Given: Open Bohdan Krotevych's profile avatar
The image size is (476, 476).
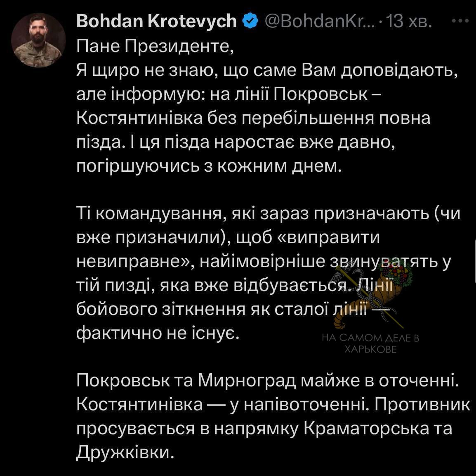Looking at the screenshot, I should pyautogui.click(x=38, y=40).
